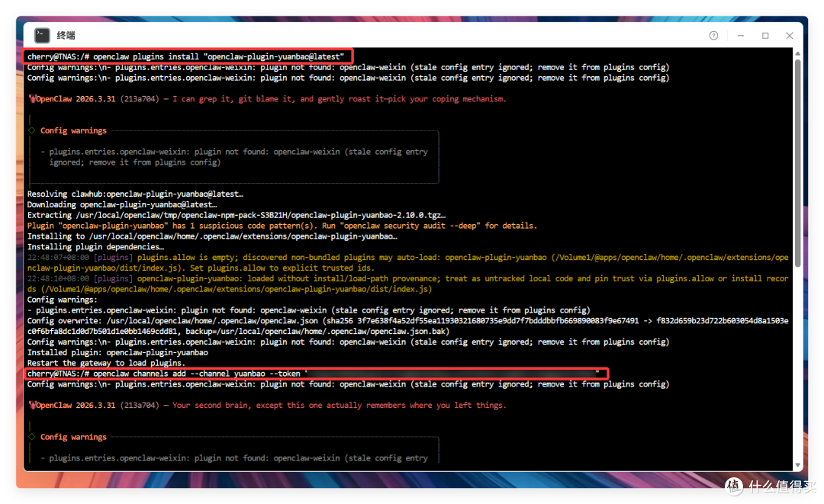Close the terminal window

(790, 36)
